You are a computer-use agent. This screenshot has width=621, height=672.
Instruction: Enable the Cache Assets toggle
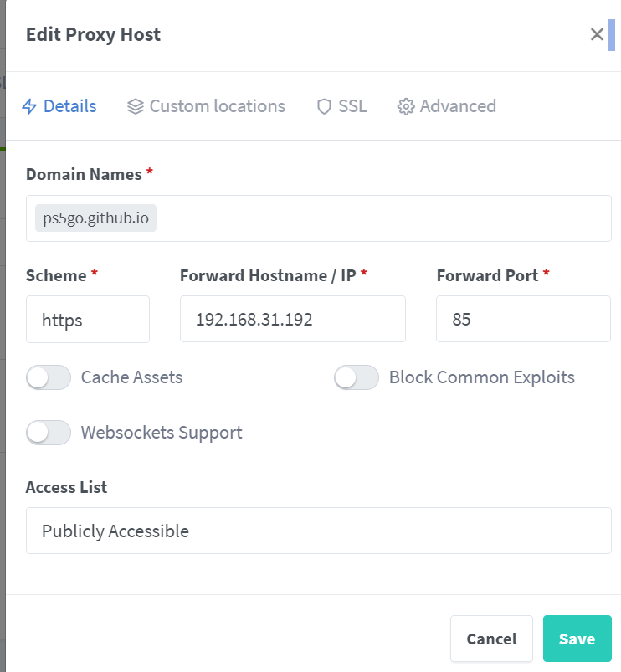click(49, 377)
